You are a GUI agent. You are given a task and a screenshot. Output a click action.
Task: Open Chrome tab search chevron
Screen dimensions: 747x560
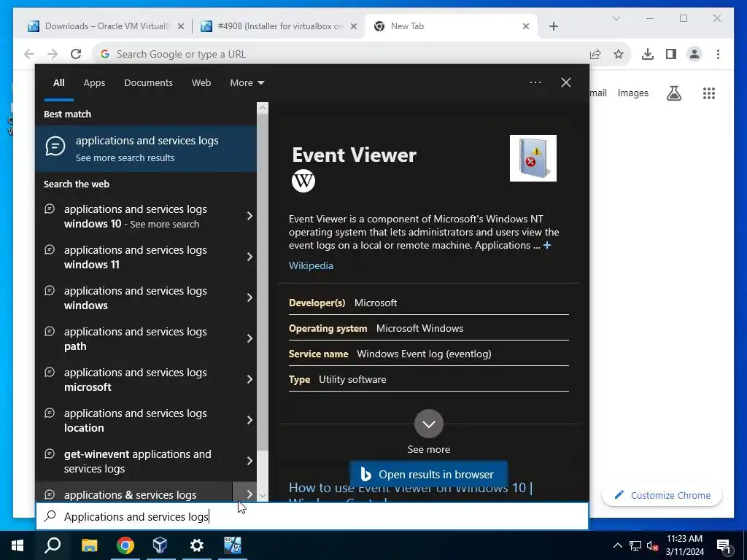tap(616, 18)
